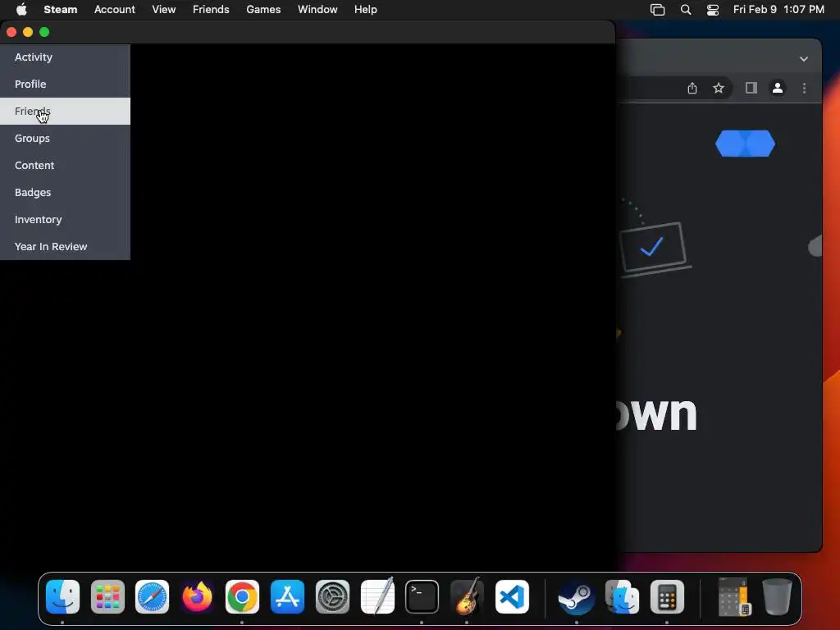This screenshot has height=630, width=840.
Task: Open the Games menu in menu bar
Action: [263, 9]
